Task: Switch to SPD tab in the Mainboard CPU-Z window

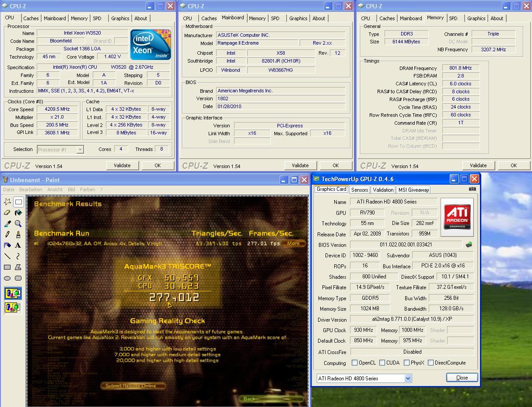Action: click(x=275, y=18)
